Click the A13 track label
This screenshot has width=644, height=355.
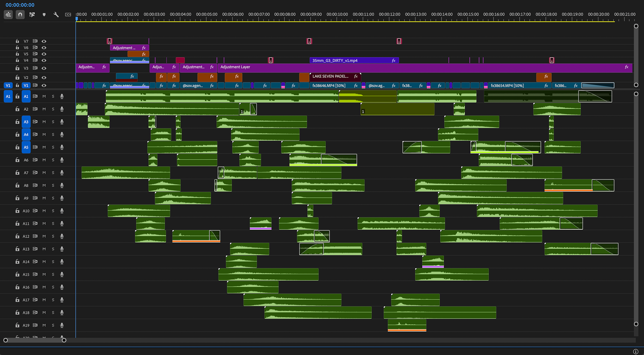(26, 249)
